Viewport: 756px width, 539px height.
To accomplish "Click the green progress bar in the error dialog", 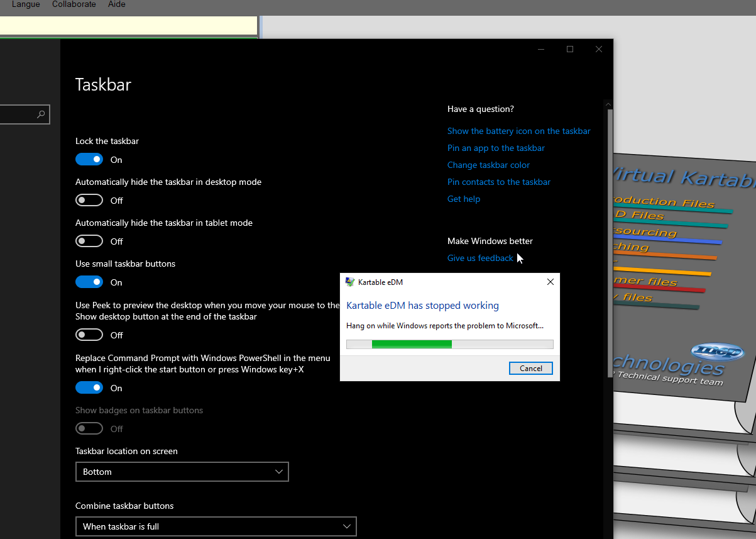I will 412,344.
